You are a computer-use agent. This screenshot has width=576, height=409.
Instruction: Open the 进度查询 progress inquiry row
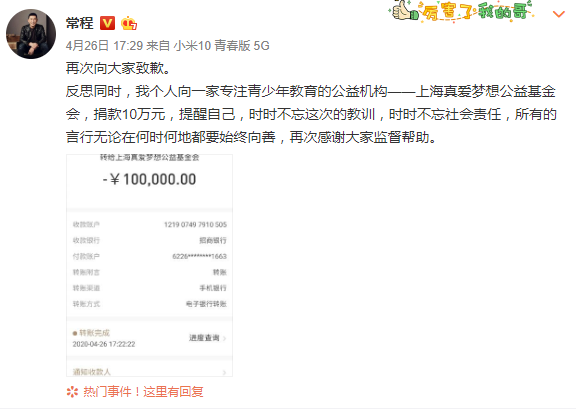point(150,338)
